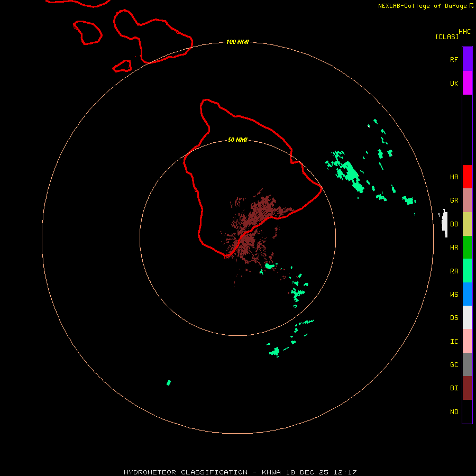This screenshot has height=476, width=476.
Task: Click the '50 NMI' range ring label
Action: click(x=237, y=140)
